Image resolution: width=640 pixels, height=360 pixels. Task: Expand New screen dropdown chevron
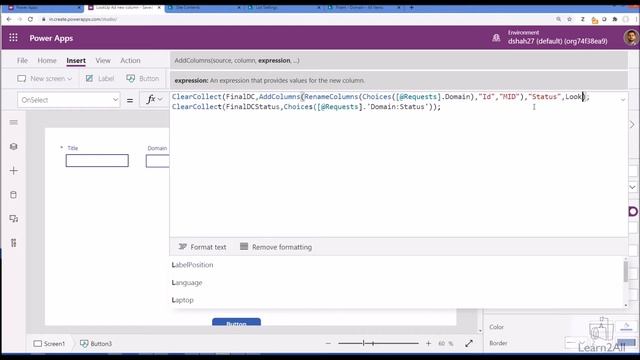click(69, 79)
